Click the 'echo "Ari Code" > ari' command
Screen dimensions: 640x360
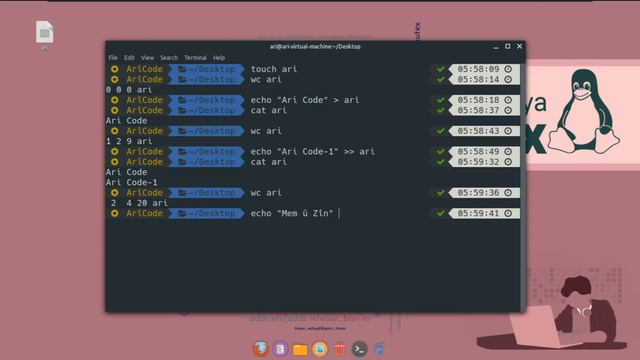[305, 100]
